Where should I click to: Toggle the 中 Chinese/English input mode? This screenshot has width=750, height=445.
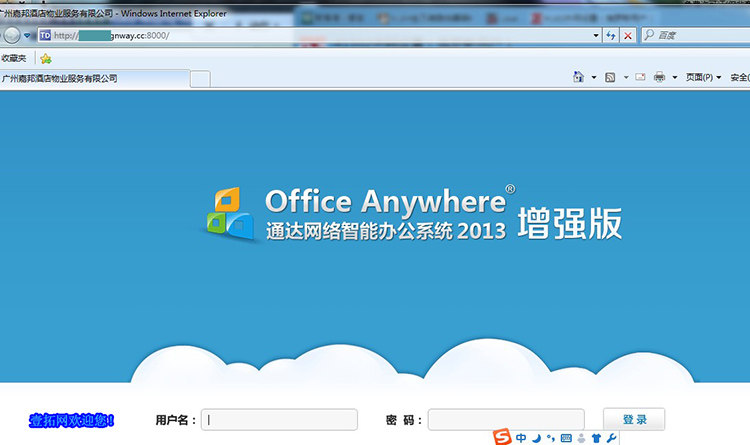point(521,438)
